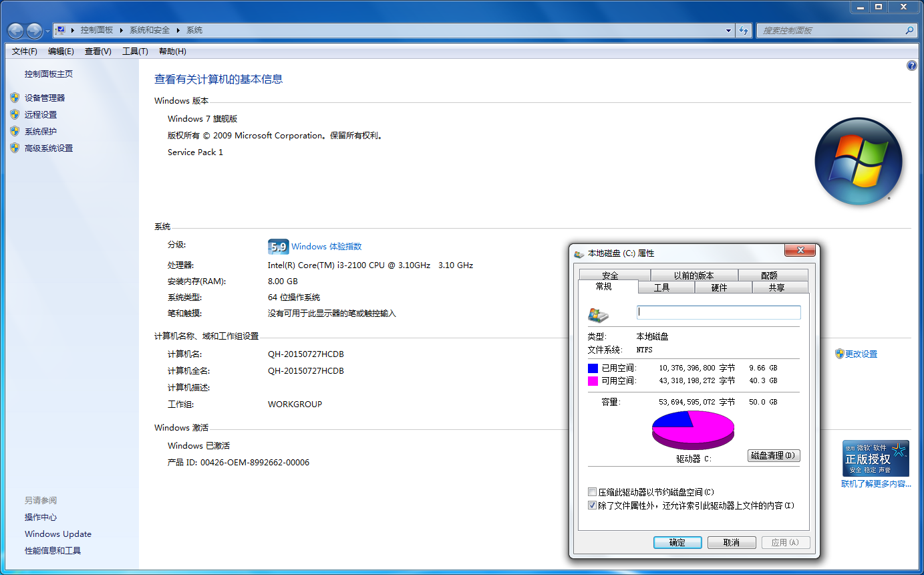Screen dimensions: 924x575
Task: Click the WORKGROUP workgroup value
Action: tap(295, 404)
